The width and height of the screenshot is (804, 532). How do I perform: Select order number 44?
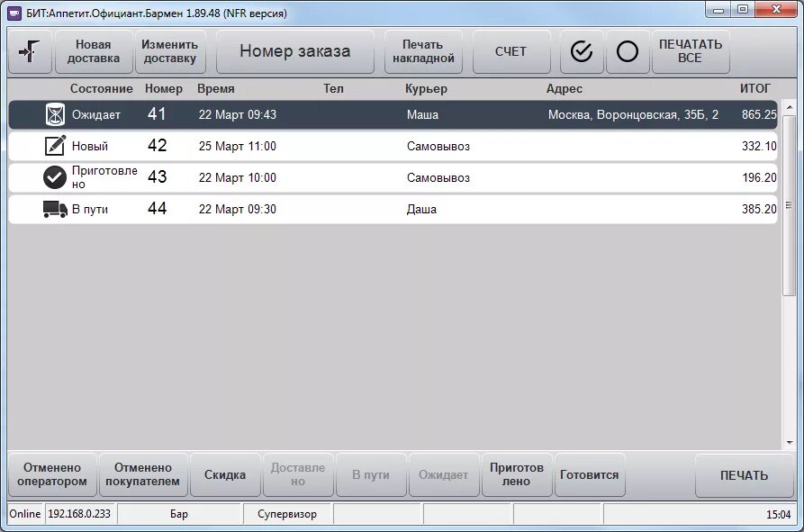pos(157,209)
